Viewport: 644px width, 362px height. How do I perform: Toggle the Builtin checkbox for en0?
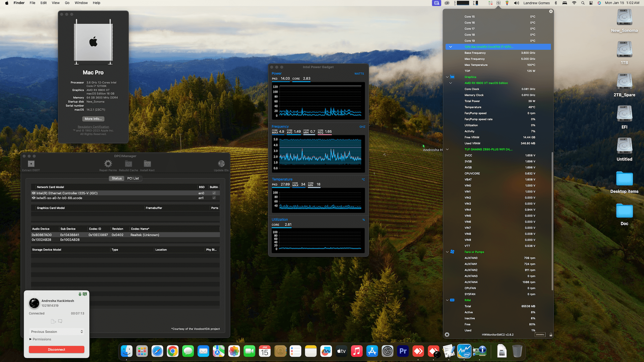coord(214,193)
